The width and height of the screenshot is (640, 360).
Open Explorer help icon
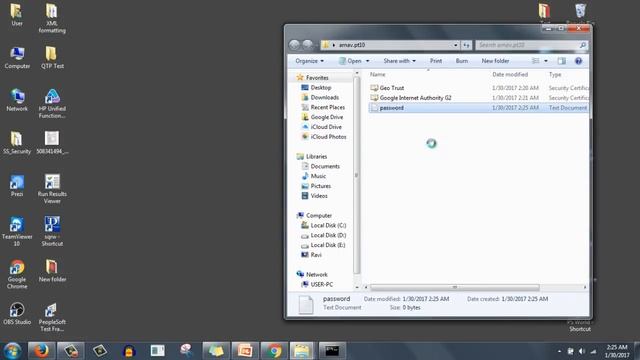coord(578,61)
